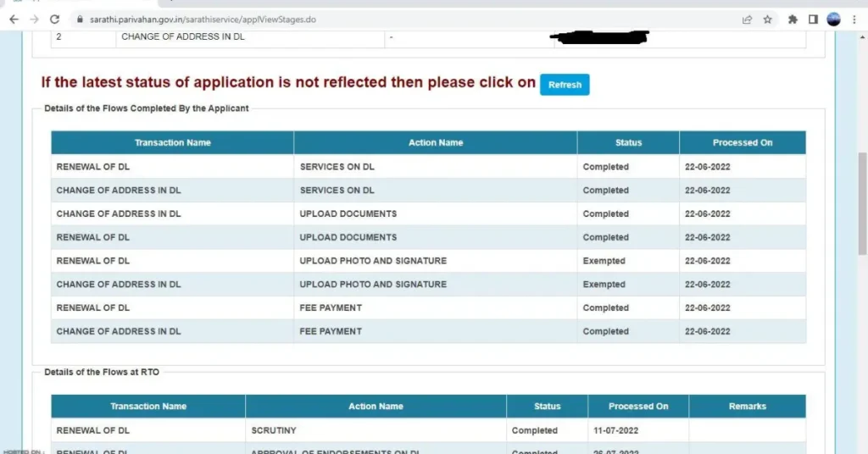Viewport: 868px width, 454px height.
Task: Click the blue Refresh button
Action: 565,85
